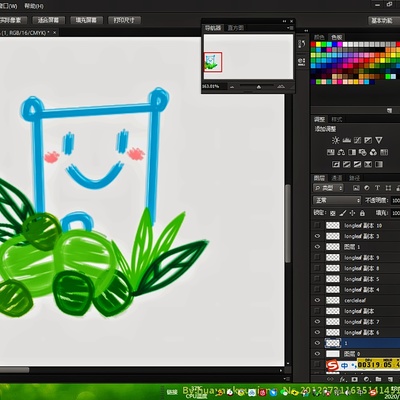The height and width of the screenshot is (400, 400).
Task: Create new fill or adjustment layer button
Action: point(366,379)
